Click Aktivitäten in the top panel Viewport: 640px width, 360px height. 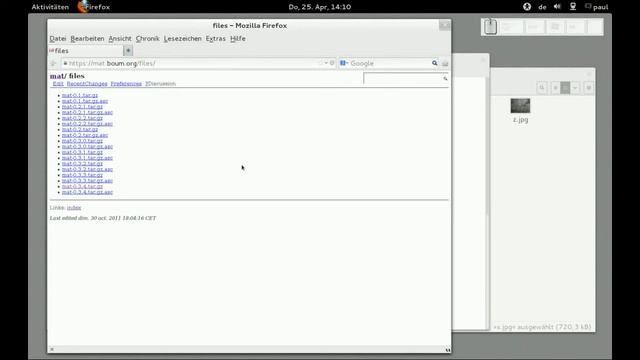[50, 7]
